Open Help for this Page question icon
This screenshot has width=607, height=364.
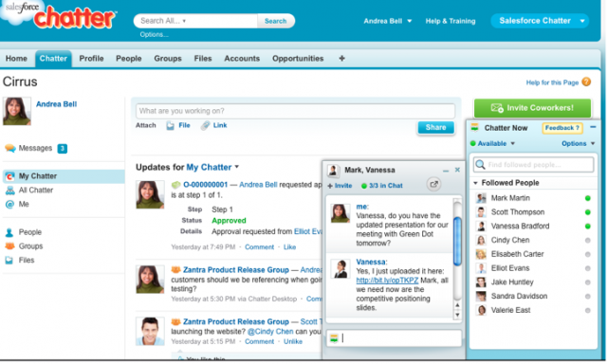click(x=586, y=82)
